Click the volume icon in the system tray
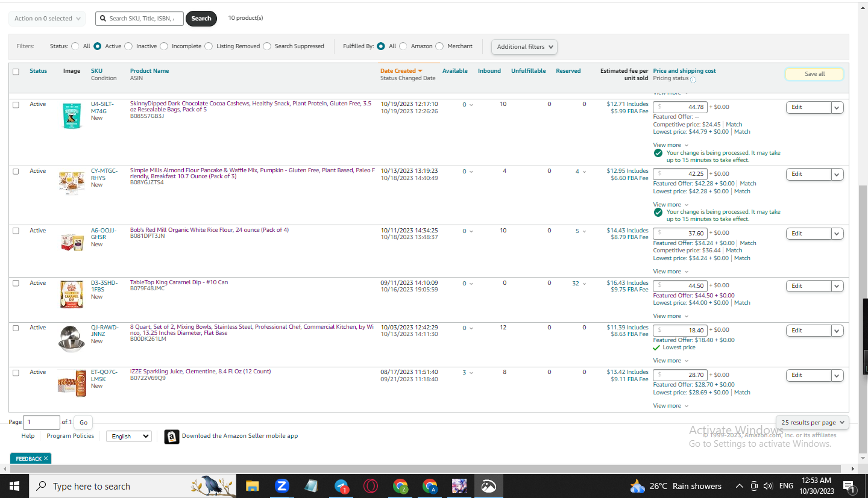 [x=768, y=486]
